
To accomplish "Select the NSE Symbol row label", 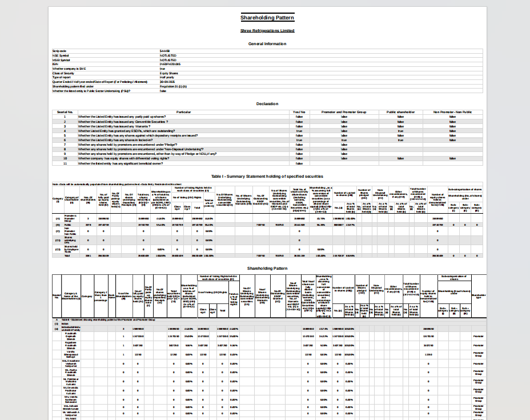I will click(61, 55).
